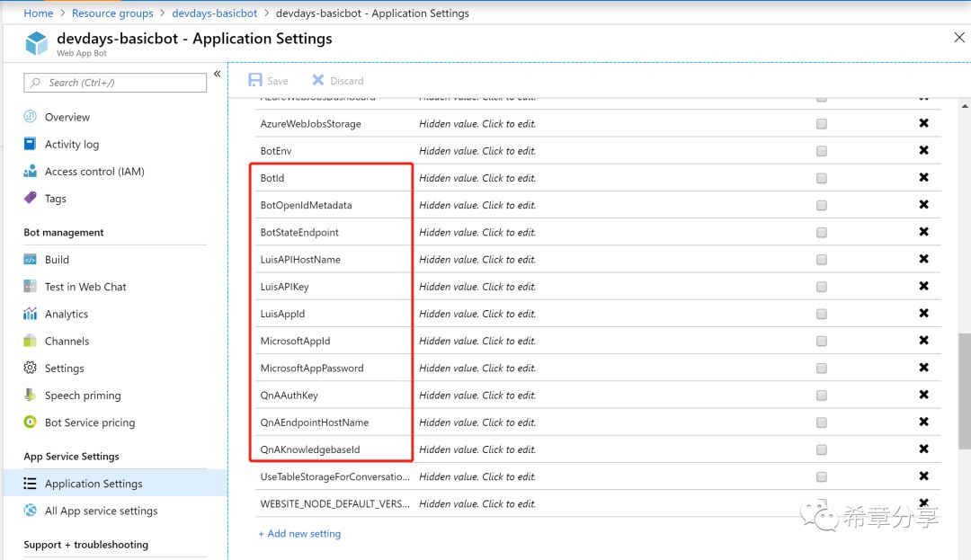This screenshot has width=971, height=560.
Task: Toggle slot setting checkbox for WEBSITE_NODE_DEFAULT_VERSION
Action: (821, 502)
